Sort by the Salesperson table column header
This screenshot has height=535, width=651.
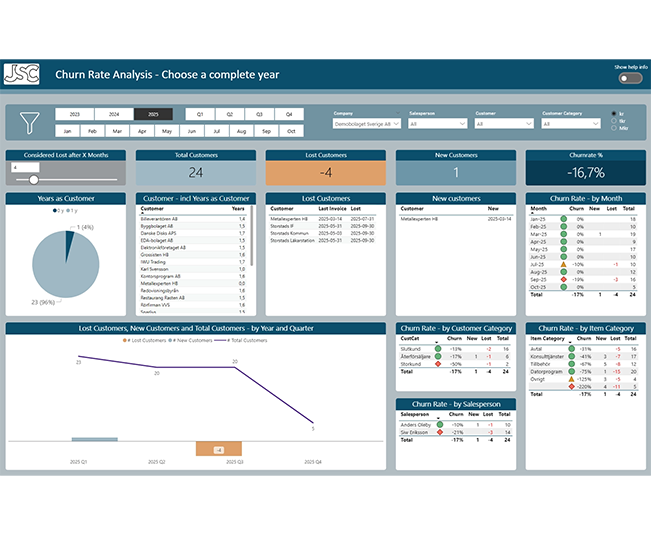414,414
